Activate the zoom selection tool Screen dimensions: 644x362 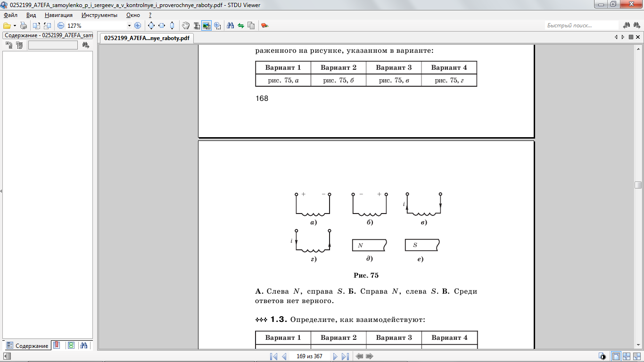(x=217, y=25)
